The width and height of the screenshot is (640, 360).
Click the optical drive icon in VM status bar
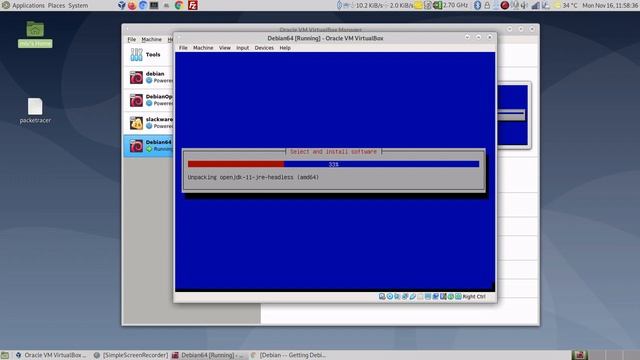click(x=390, y=297)
